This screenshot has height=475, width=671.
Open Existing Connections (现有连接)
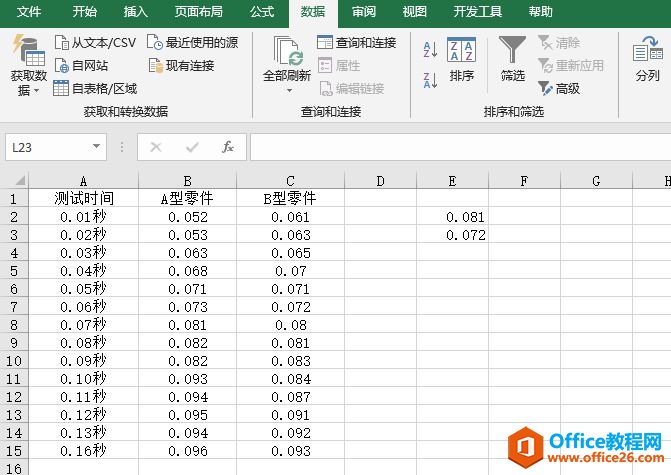pyautogui.click(x=181, y=65)
